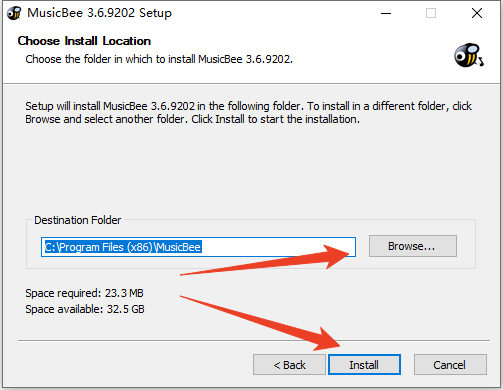The image size is (503, 390).
Task: Click the Space available: 32.5 GB text
Action: coord(85,309)
